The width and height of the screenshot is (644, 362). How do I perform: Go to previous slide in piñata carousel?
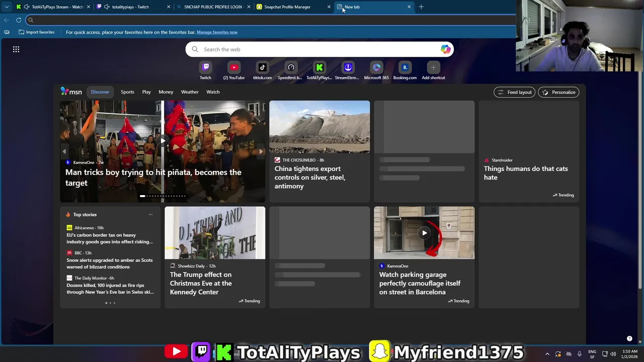tap(64, 151)
